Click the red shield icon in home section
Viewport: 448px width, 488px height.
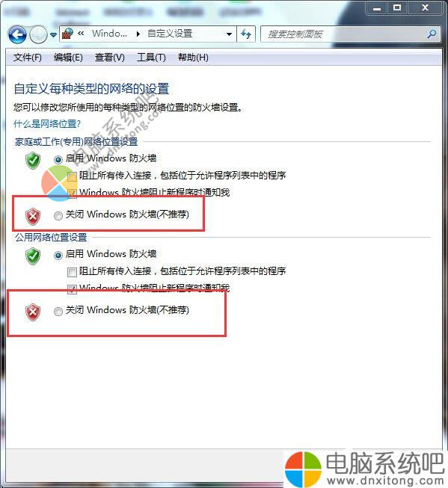coord(33,216)
